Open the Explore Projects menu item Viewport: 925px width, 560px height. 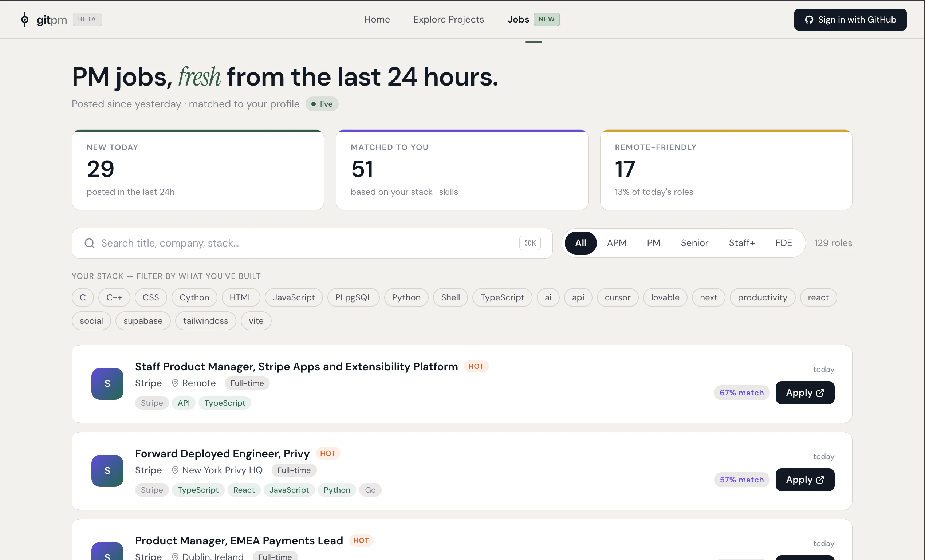[449, 19]
